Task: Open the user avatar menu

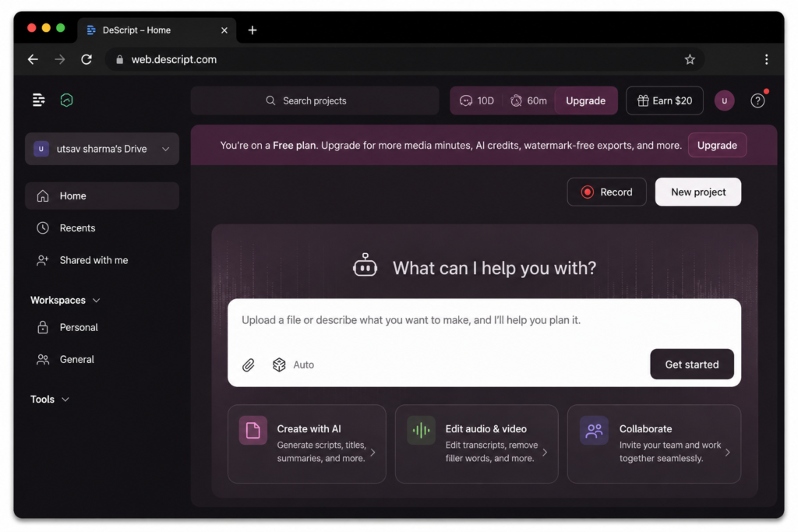Action: point(724,100)
